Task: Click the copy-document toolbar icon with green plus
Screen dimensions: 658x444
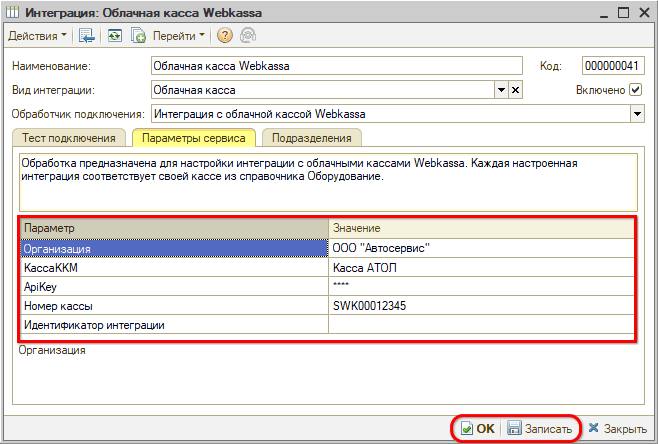Action: click(x=138, y=35)
